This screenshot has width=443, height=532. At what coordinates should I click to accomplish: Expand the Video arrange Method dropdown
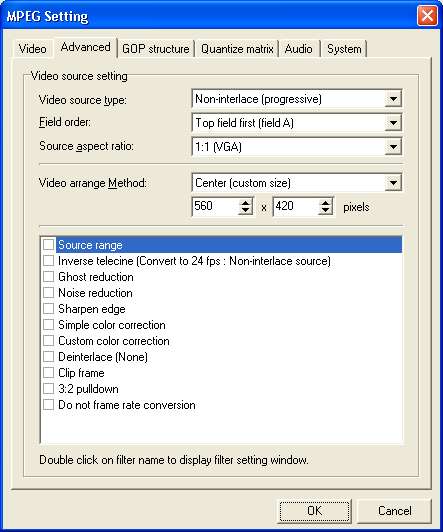click(x=393, y=183)
